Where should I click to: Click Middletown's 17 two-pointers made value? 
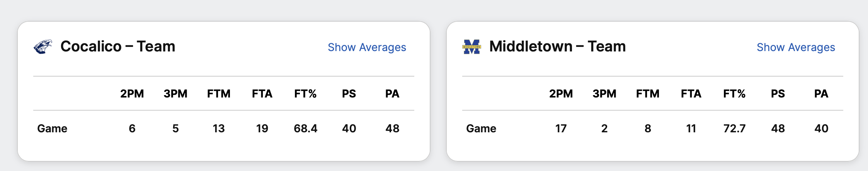[561, 128]
